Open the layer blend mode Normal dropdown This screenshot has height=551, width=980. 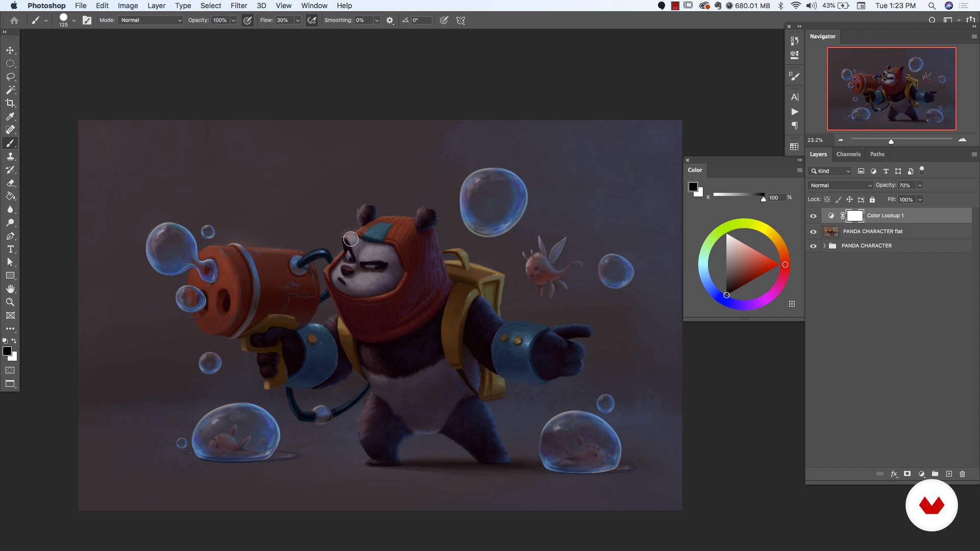tap(841, 185)
